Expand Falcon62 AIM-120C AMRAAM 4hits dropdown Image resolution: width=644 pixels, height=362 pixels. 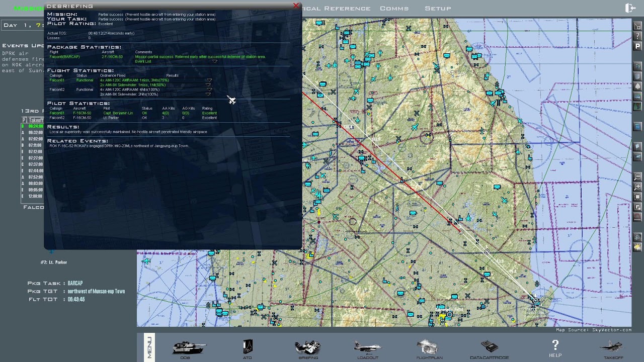click(209, 89)
